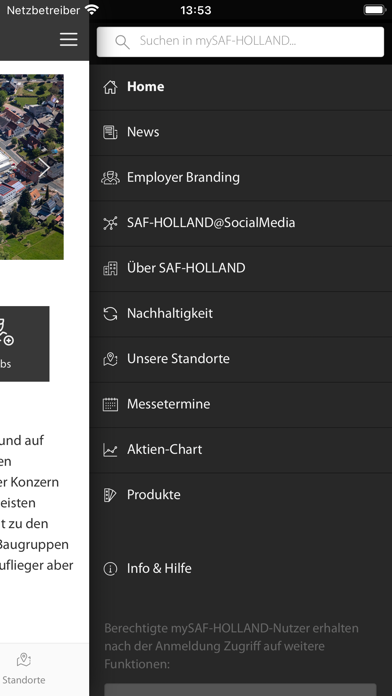Viewport: 392px width, 696px height.
Task: Tap the battery status icon
Action: [x=374, y=10]
